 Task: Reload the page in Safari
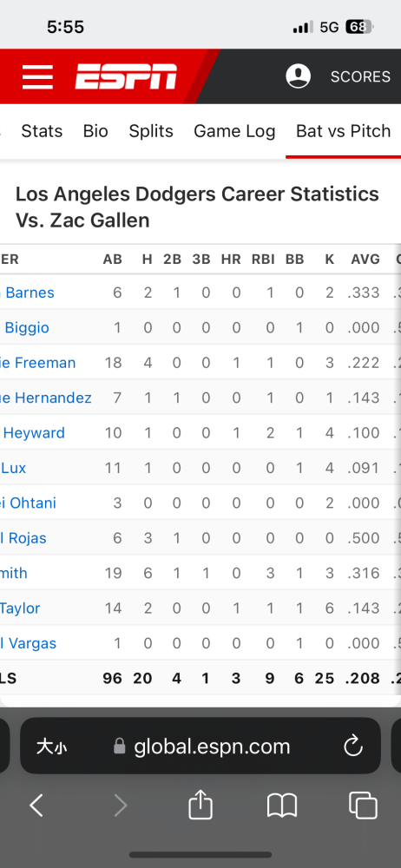[x=352, y=746]
